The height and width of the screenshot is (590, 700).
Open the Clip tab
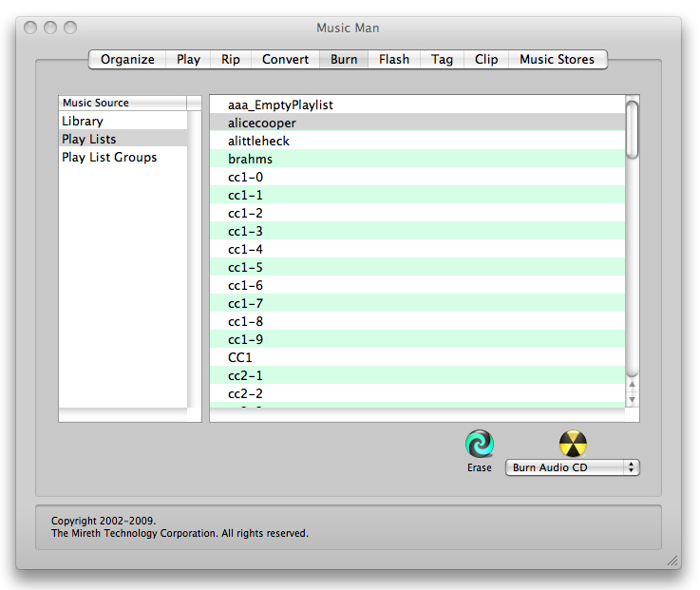(486, 59)
